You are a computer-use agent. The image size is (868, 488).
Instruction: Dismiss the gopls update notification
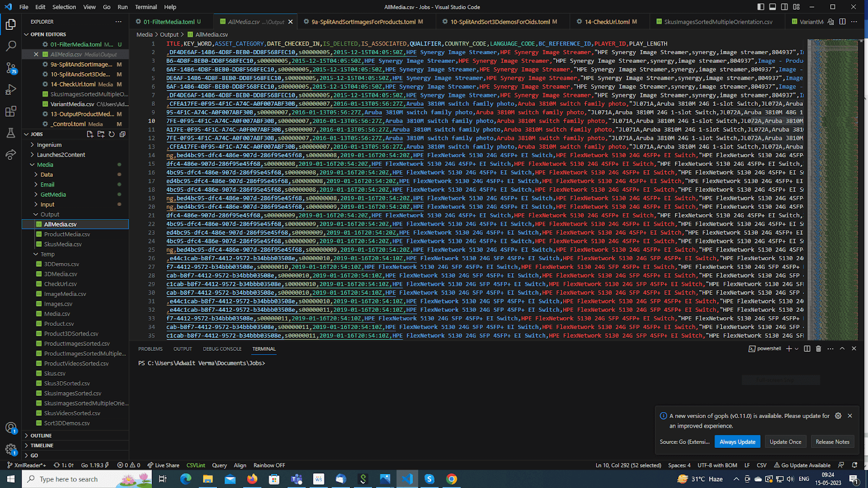[x=850, y=416]
